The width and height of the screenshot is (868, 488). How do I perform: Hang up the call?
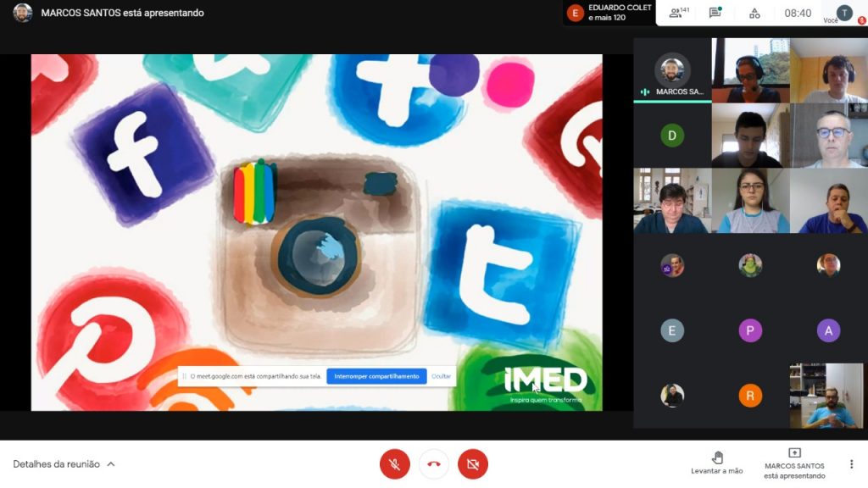point(433,463)
